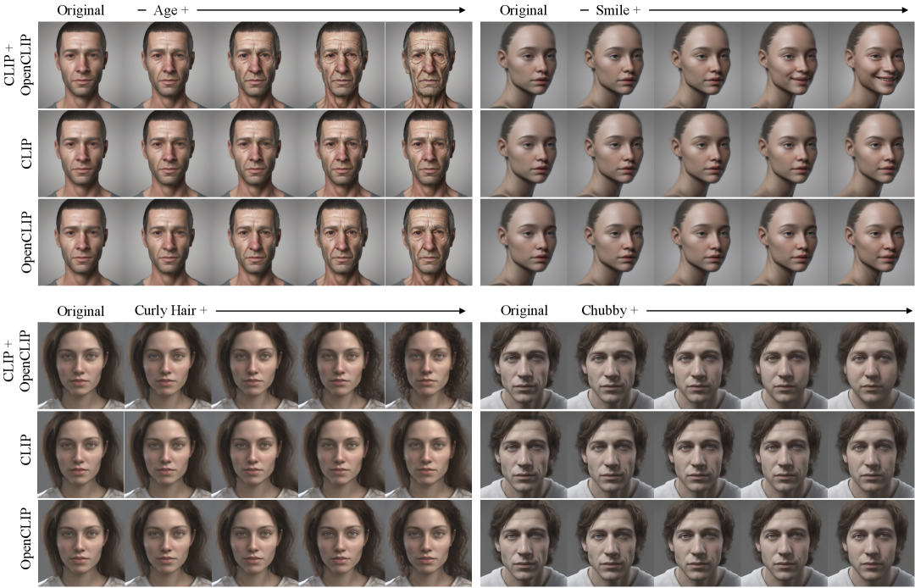The image size is (915, 588).
Task: Select the original woman face in the Smile CLIP-only row
Action: 524,153
